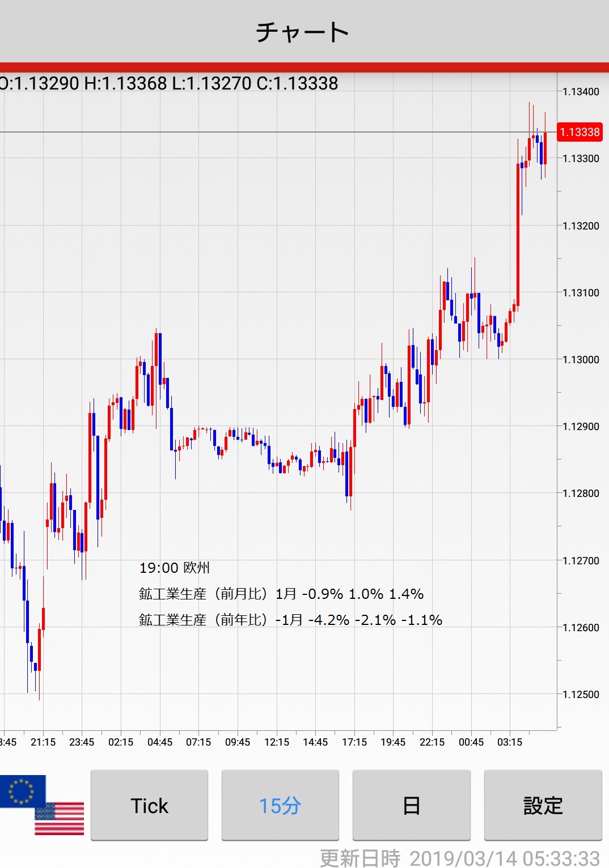The image size is (609, 868).
Task: Tap the 1.13000 price axis label
Action: tap(581, 359)
